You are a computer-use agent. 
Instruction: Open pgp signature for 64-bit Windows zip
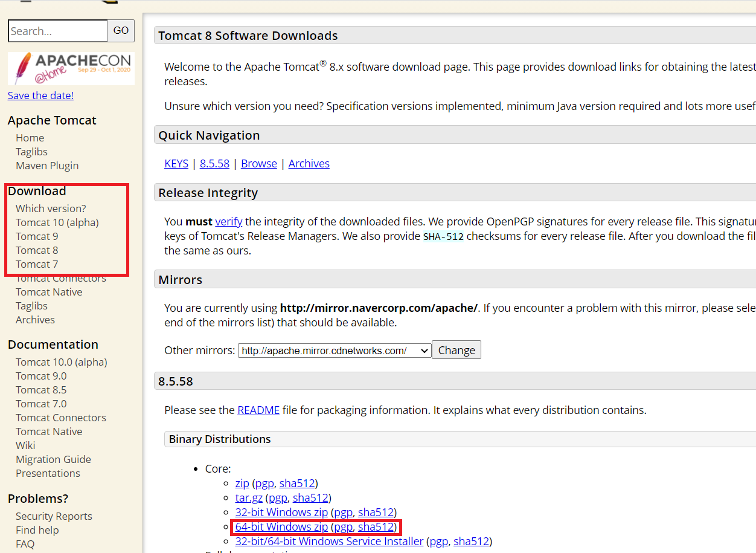343,527
